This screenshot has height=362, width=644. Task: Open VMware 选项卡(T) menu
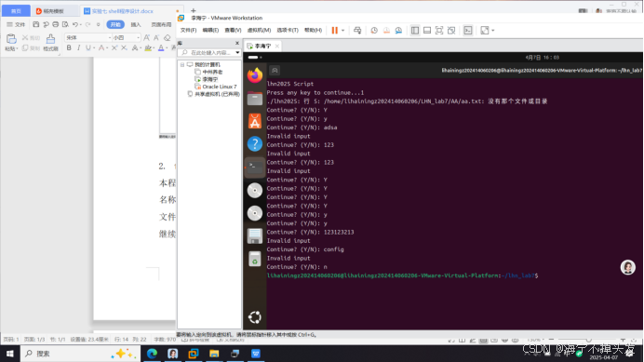tap(288, 31)
